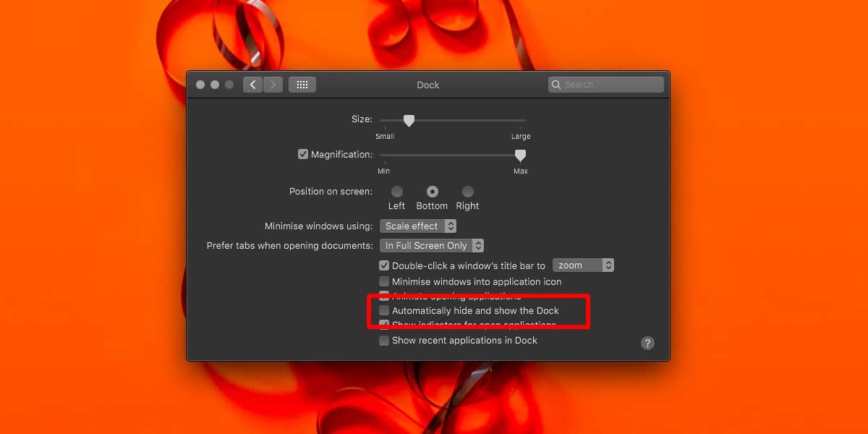Select Left dock position
868x434 pixels.
[x=397, y=192]
